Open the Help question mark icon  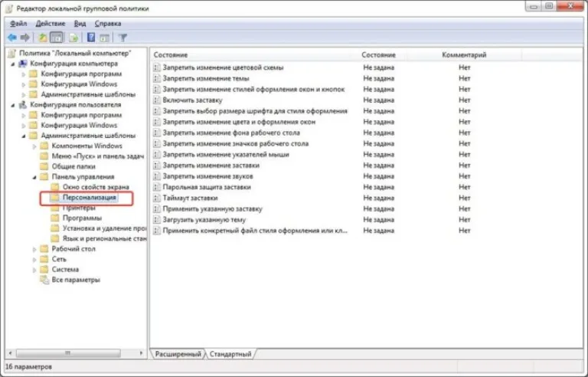point(91,38)
